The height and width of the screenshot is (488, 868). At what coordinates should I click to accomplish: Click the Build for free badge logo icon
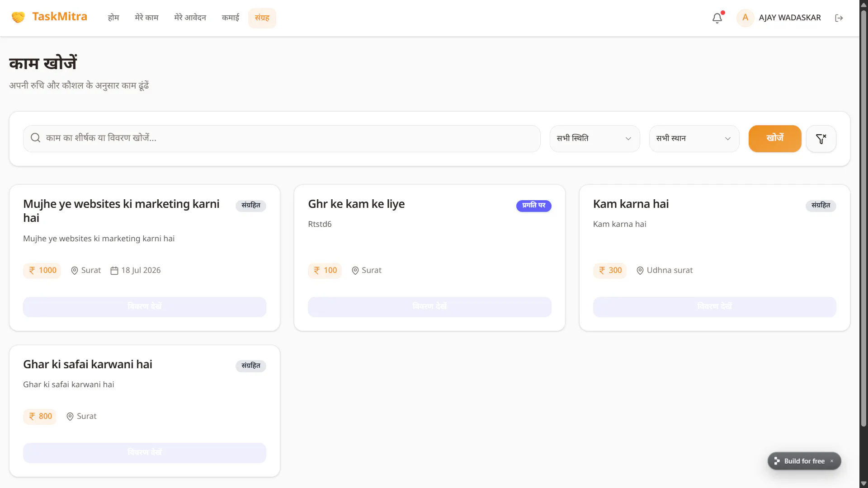coord(777,461)
